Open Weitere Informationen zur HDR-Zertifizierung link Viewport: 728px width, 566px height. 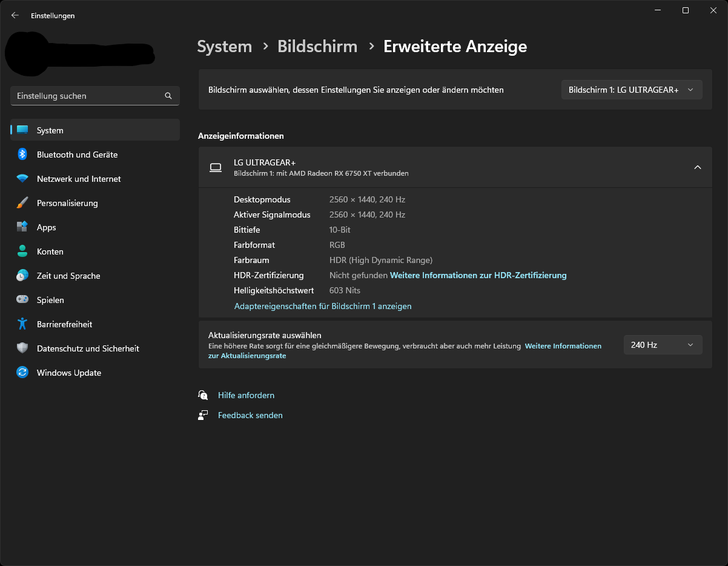tap(478, 275)
